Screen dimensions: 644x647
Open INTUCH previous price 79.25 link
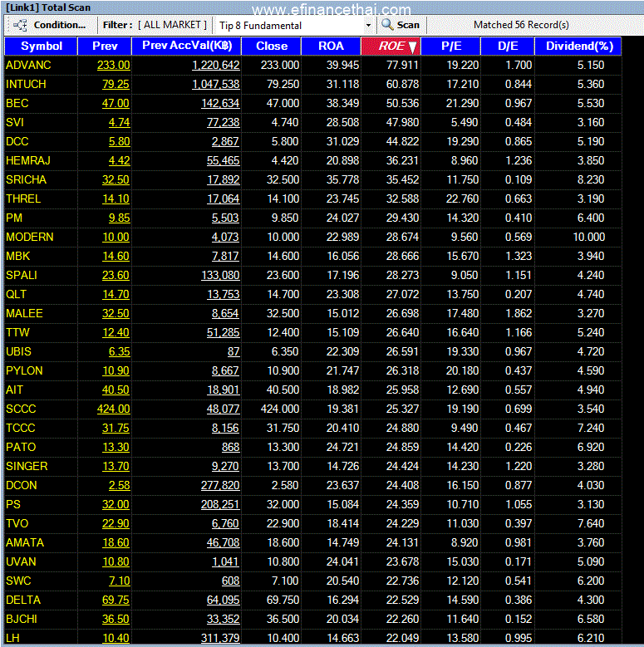point(116,84)
